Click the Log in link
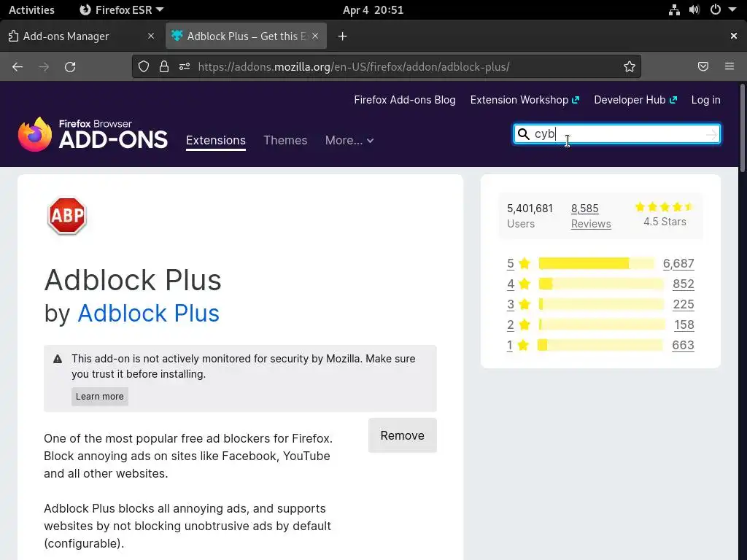The width and height of the screenshot is (747, 560). 705,100
